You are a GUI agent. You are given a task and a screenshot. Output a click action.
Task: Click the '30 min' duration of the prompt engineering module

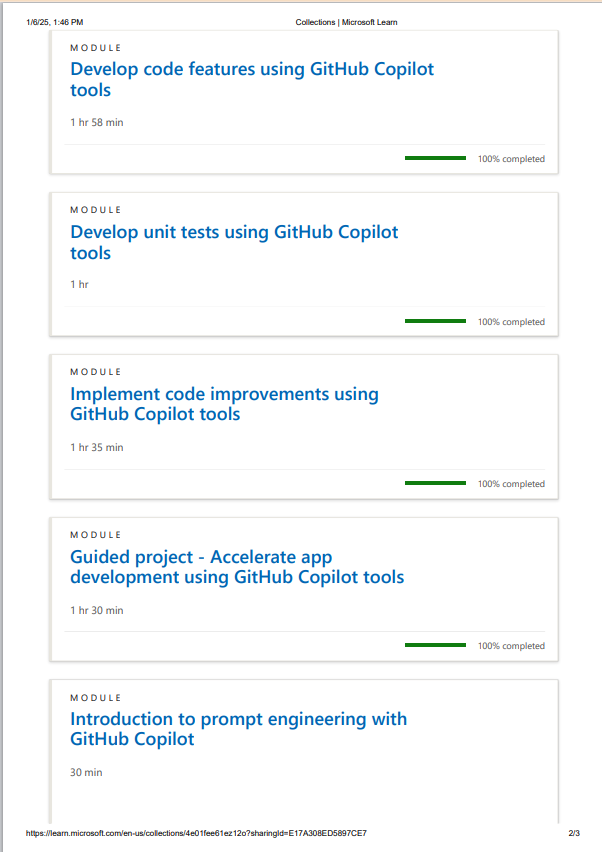click(x=86, y=772)
